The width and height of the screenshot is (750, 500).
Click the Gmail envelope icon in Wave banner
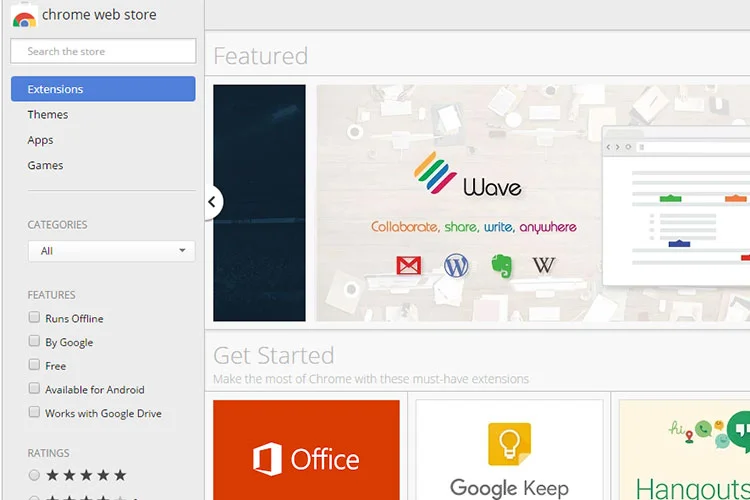[x=408, y=265]
